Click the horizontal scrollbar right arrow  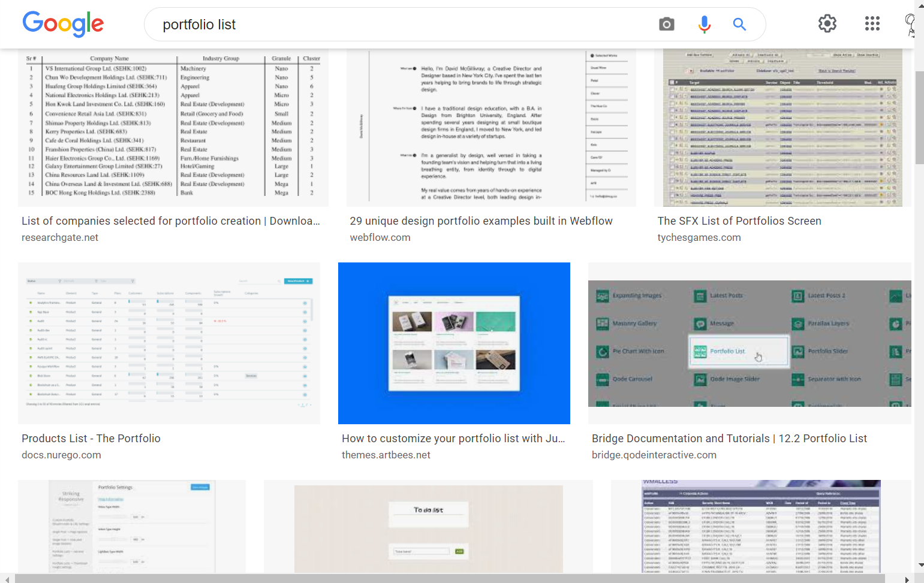(x=907, y=579)
